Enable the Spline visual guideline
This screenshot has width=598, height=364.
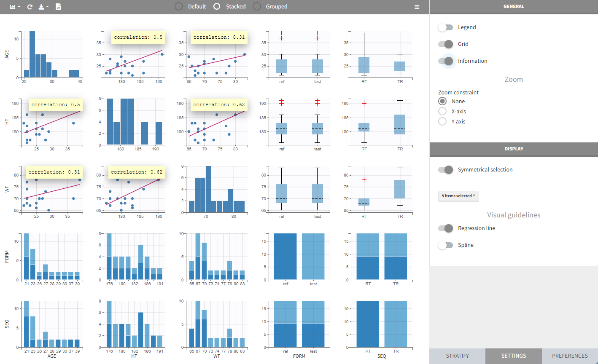coord(446,245)
